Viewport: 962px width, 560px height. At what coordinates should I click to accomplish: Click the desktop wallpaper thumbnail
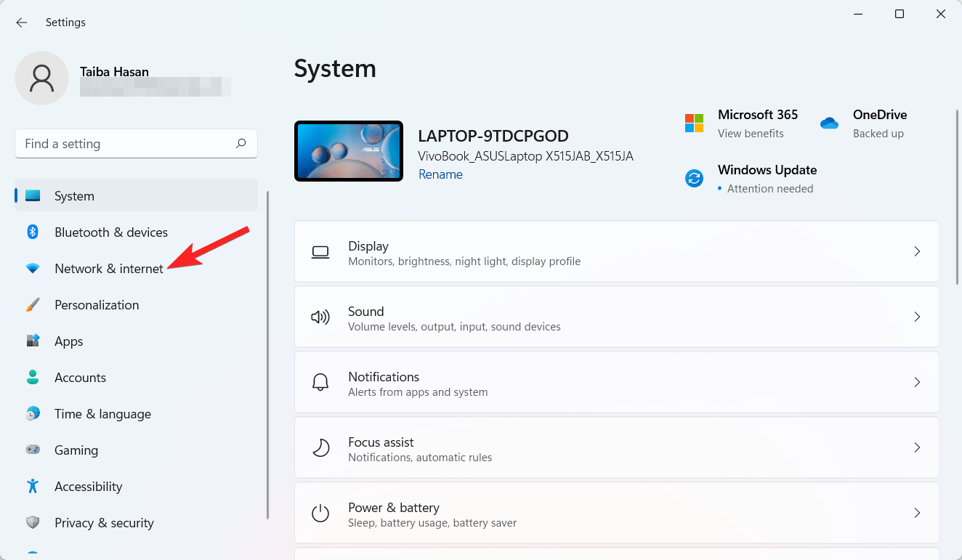click(x=349, y=151)
